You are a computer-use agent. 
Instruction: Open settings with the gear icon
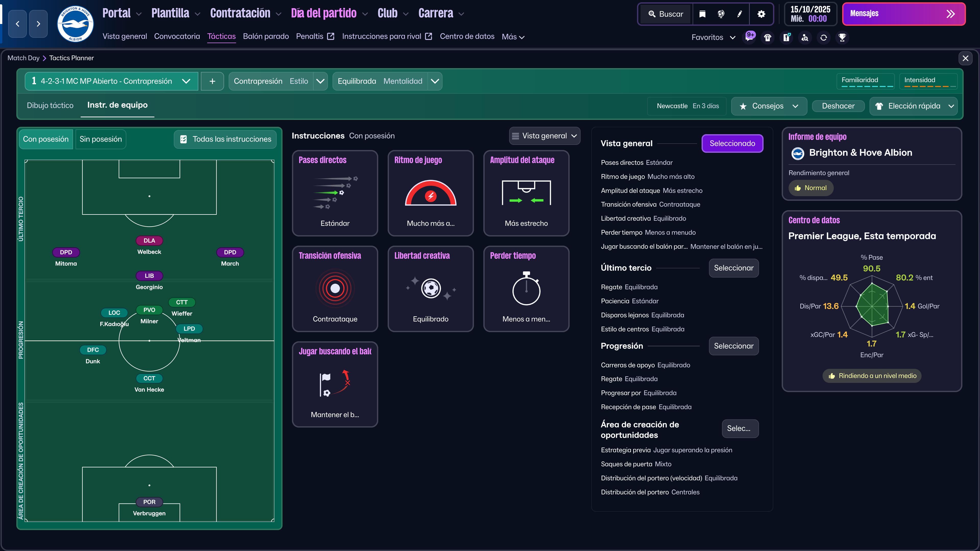pos(761,14)
